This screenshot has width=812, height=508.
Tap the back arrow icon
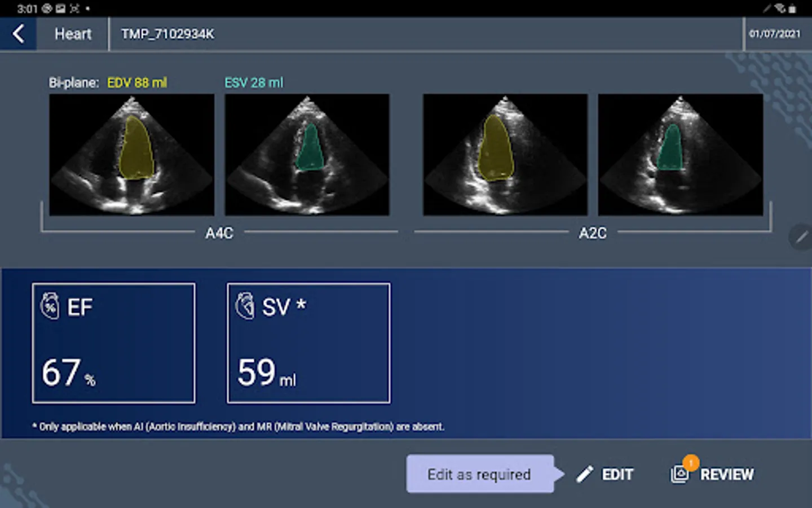[19, 34]
